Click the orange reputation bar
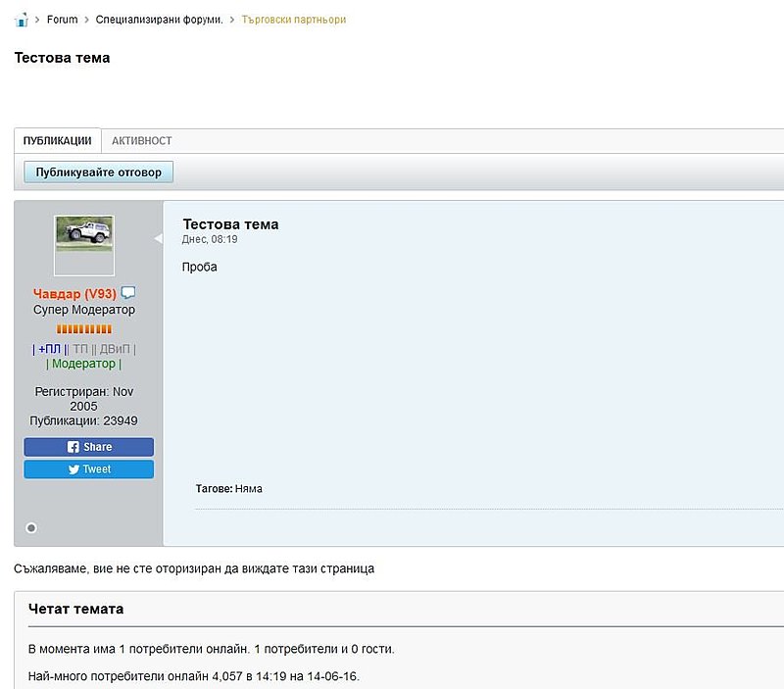This screenshot has width=784, height=689. point(84,329)
